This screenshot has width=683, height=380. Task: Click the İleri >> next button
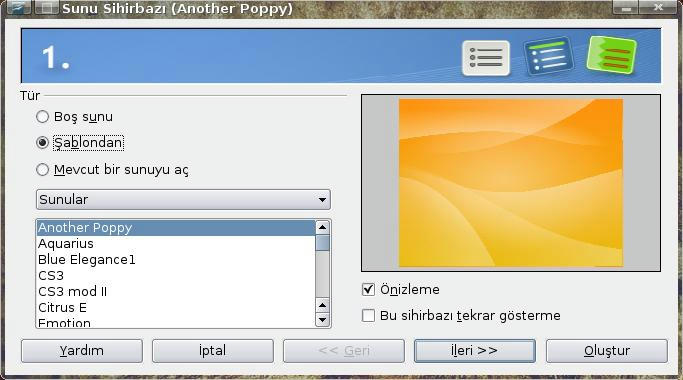click(475, 351)
